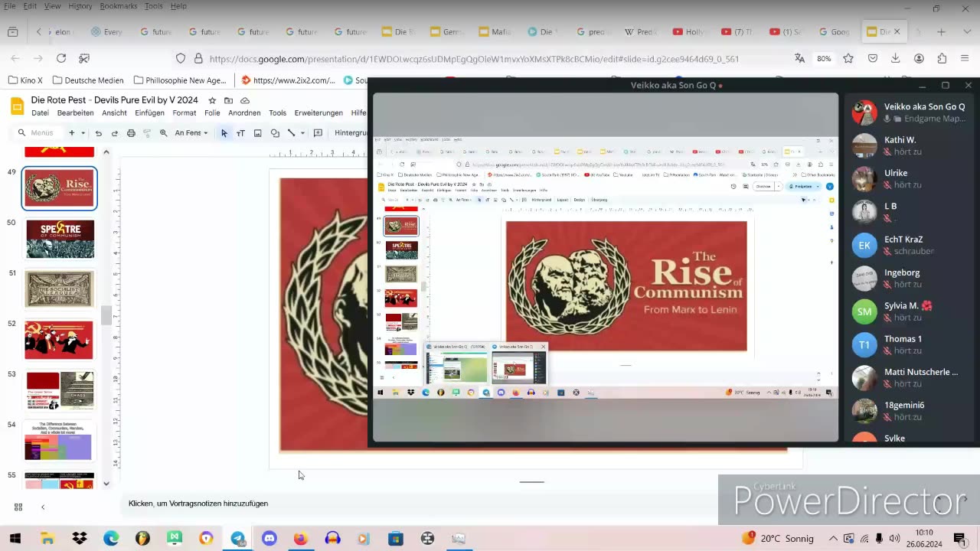980x551 pixels.
Task: Select the paint format tool
Action: (147, 132)
